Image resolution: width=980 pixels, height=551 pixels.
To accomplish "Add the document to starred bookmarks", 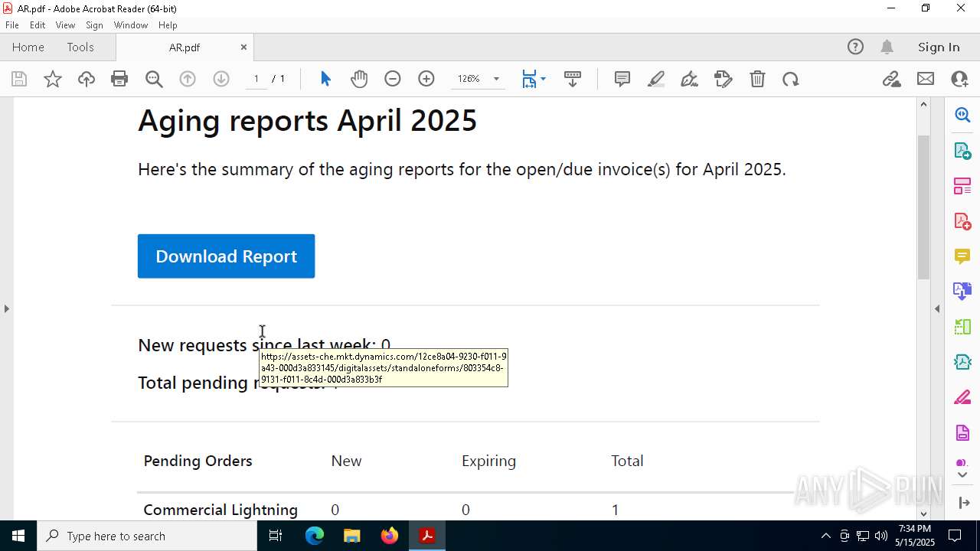I will pos(53,79).
